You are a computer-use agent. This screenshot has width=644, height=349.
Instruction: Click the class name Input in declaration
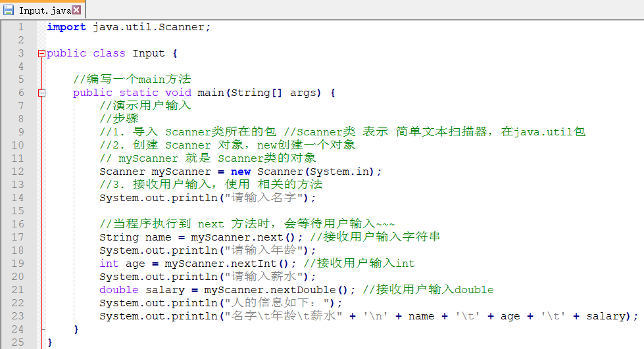(x=148, y=53)
